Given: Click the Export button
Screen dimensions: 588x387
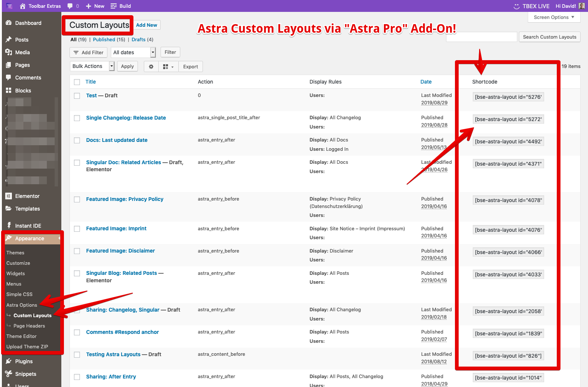Looking at the screenshot, I should tap(190, 66).
